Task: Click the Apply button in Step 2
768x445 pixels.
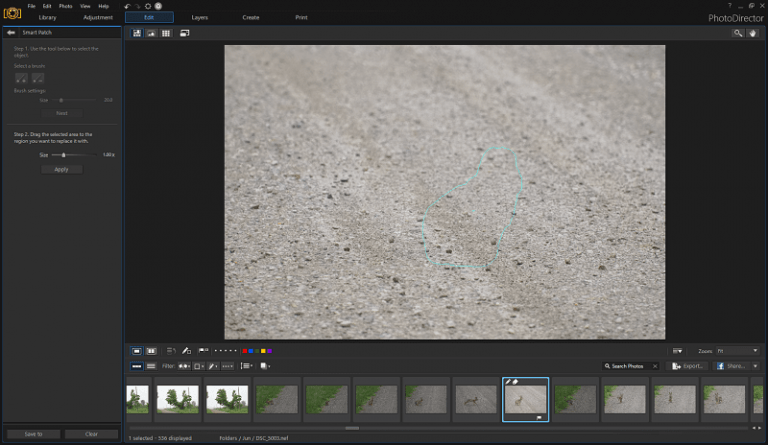Action: click(62, 169)
